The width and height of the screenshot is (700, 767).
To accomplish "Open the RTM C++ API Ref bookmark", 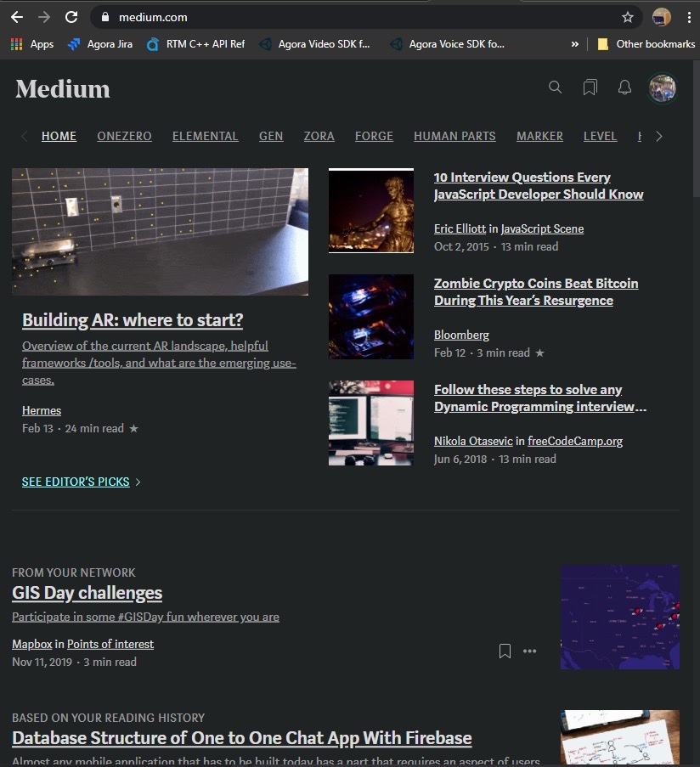I will [x=195, y=44].
